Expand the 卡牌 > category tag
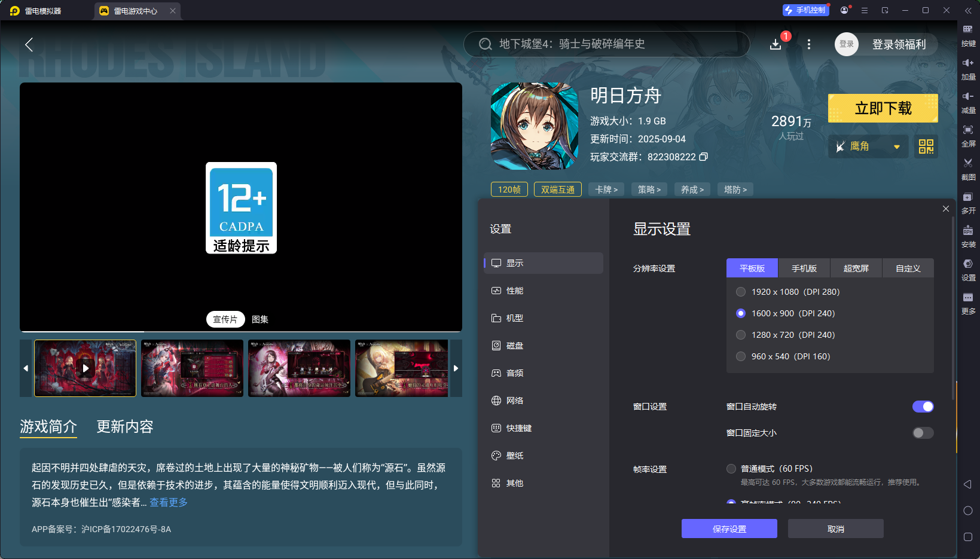 pos(606,190)
